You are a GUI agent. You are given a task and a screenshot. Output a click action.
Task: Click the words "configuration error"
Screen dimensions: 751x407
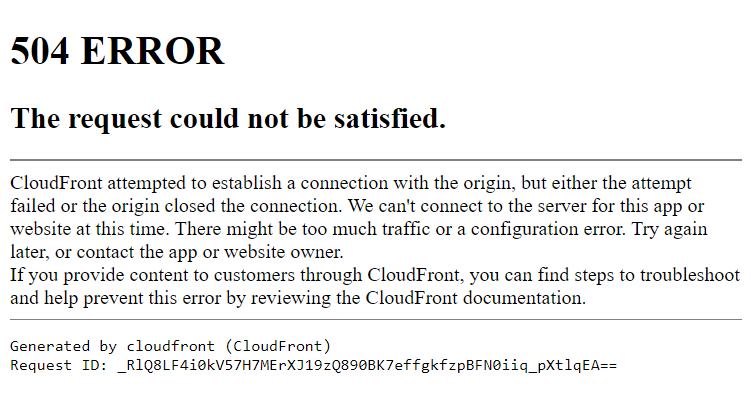(547, 229)
